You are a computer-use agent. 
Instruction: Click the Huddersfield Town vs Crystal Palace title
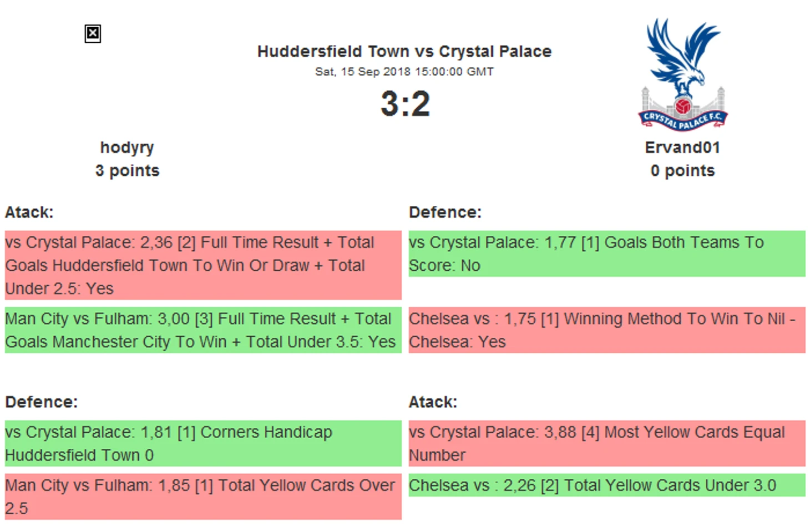(x=404, y=52)
